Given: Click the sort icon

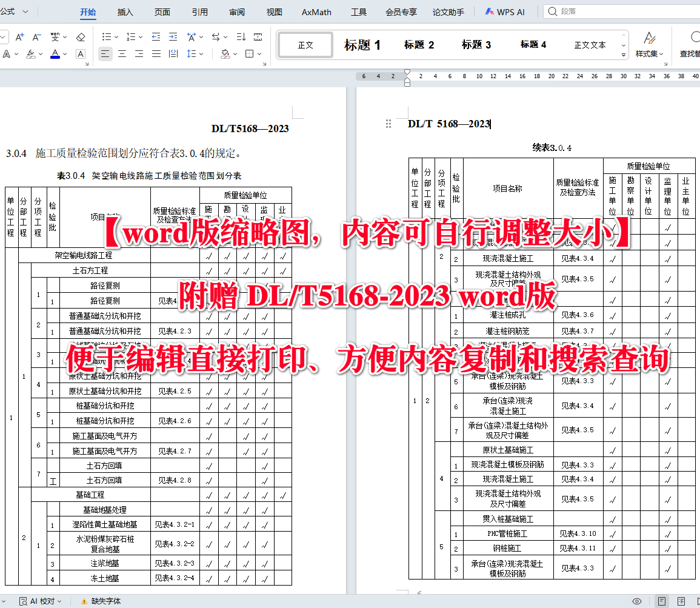Looking at the screenshot, I should tap(241, 37).
